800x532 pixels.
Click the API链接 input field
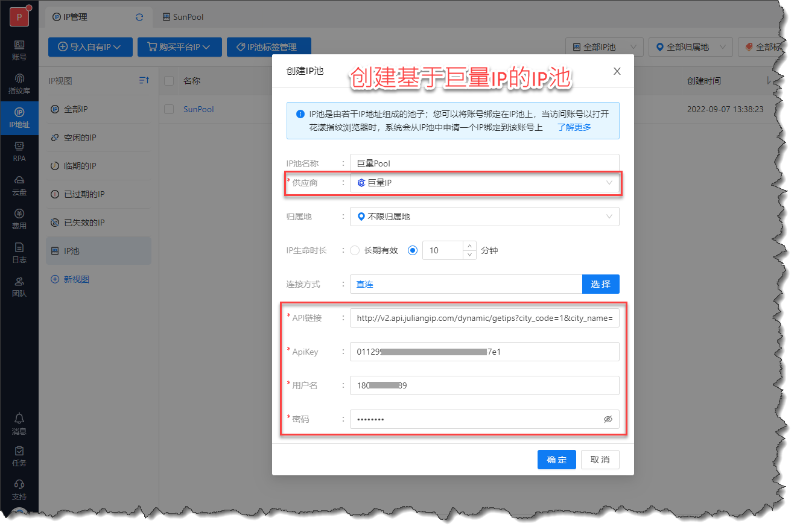point(484,318)
